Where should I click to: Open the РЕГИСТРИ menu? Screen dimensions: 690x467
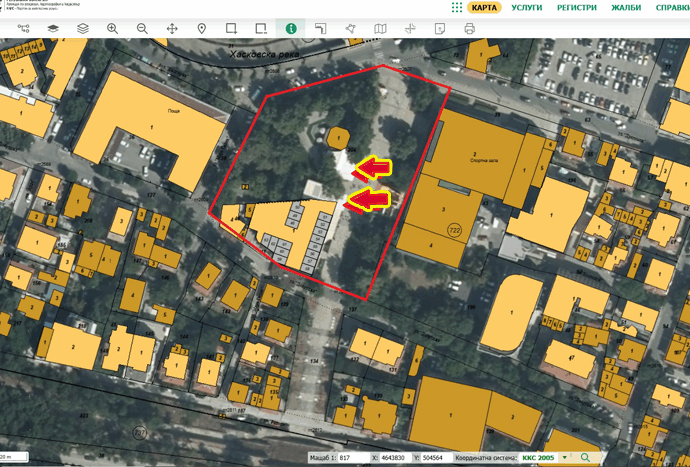[x=578, y=8]
